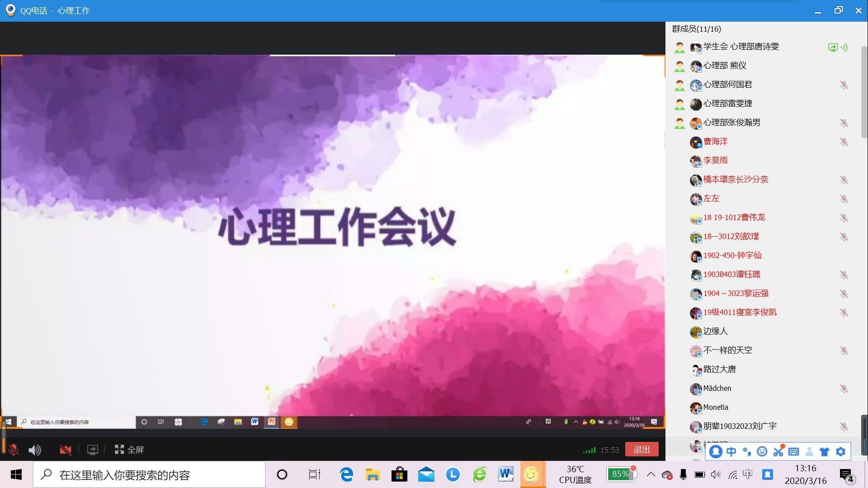Open the Windows notification center

(x=846, y=475)
